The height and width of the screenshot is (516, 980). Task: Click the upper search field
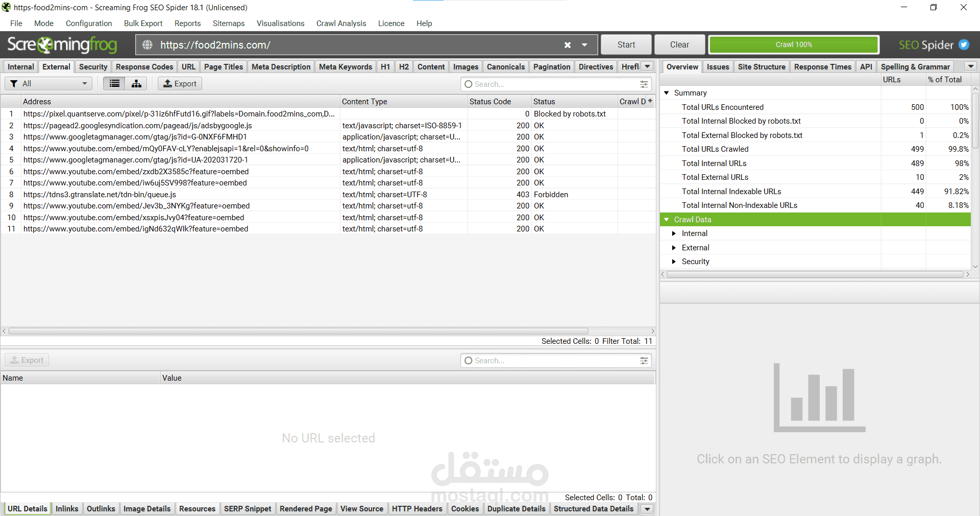click(x=555, y=84)
